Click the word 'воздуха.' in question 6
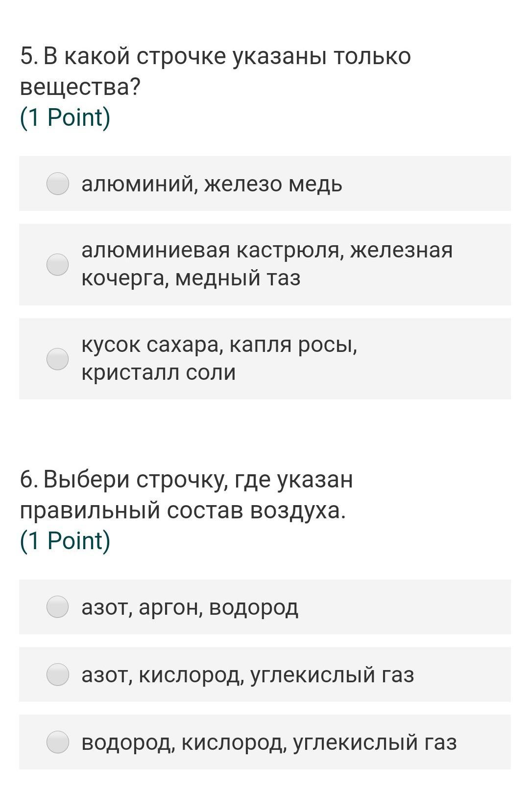This screenshot has width=529, height=812. (x=298, y=510)
